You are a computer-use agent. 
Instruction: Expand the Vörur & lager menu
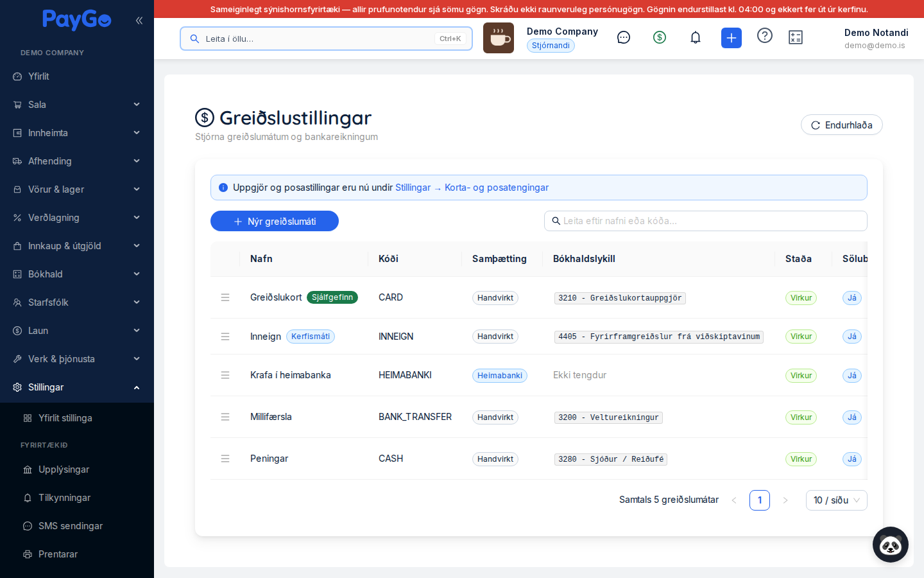tap(77, 189)
